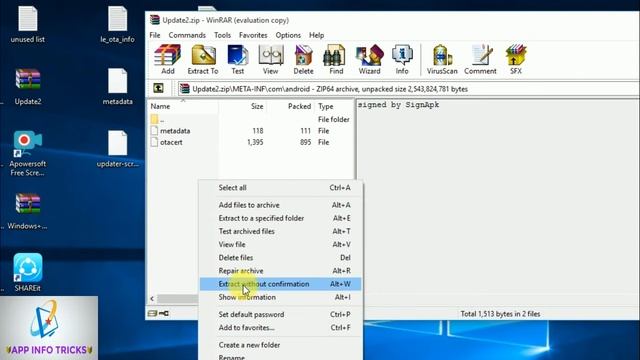Choose Extract to a specified folder

click(280, 218)
